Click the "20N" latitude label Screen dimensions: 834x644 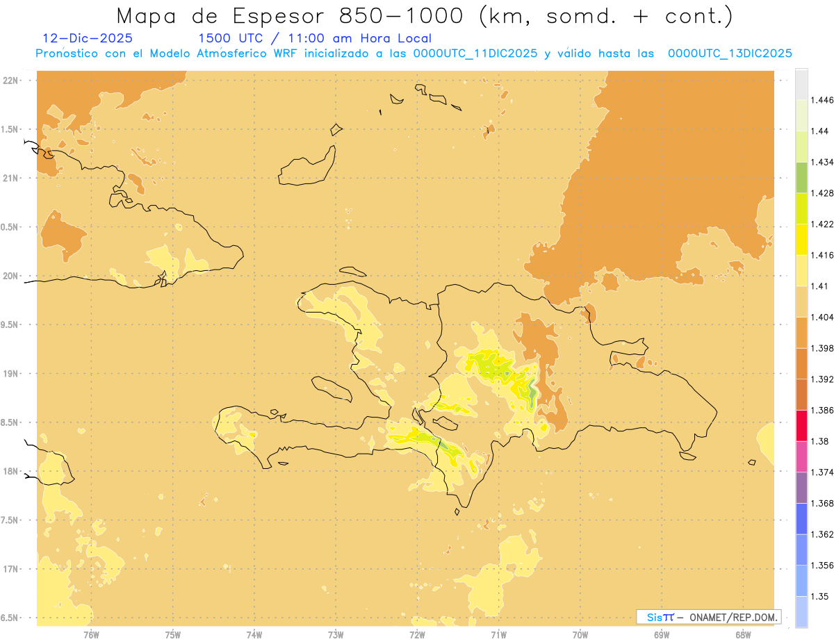click(12, 276)
